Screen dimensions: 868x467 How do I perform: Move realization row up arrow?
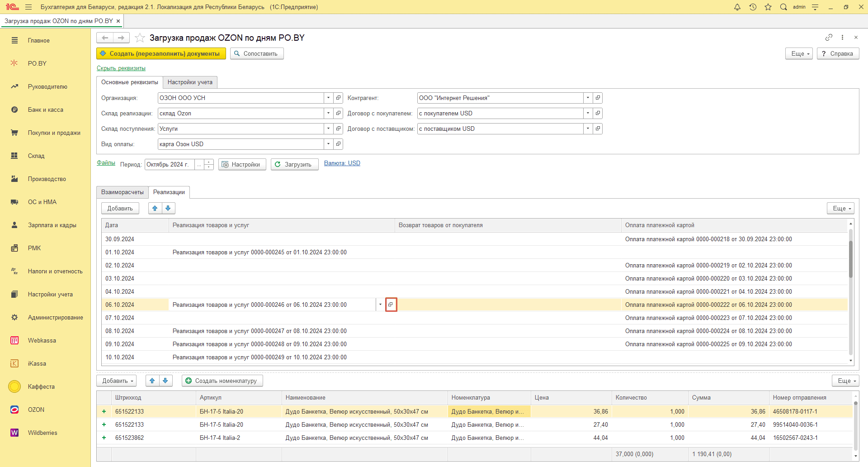155,208
